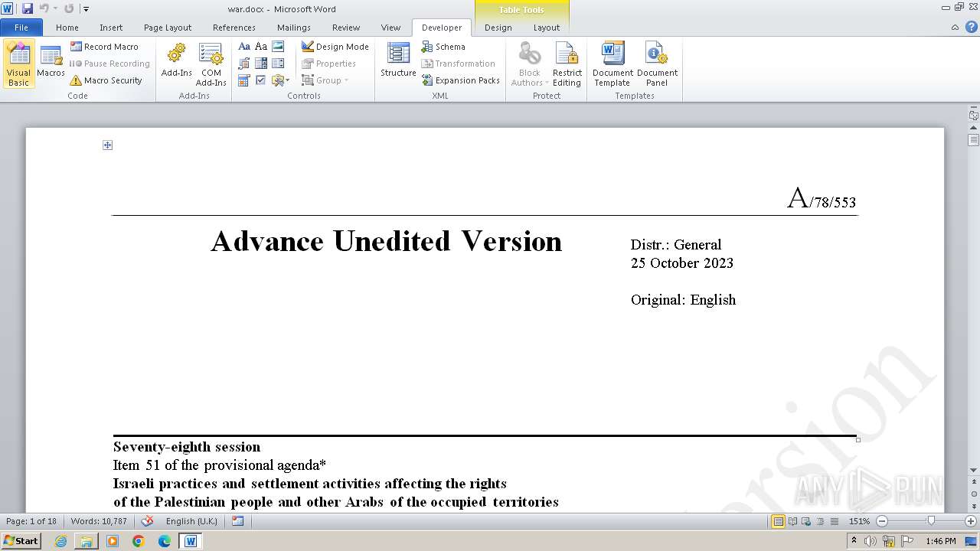Click the Redo button
Image resolution: width=980 pixels, height=551 pixels.
tap(69, 8)
